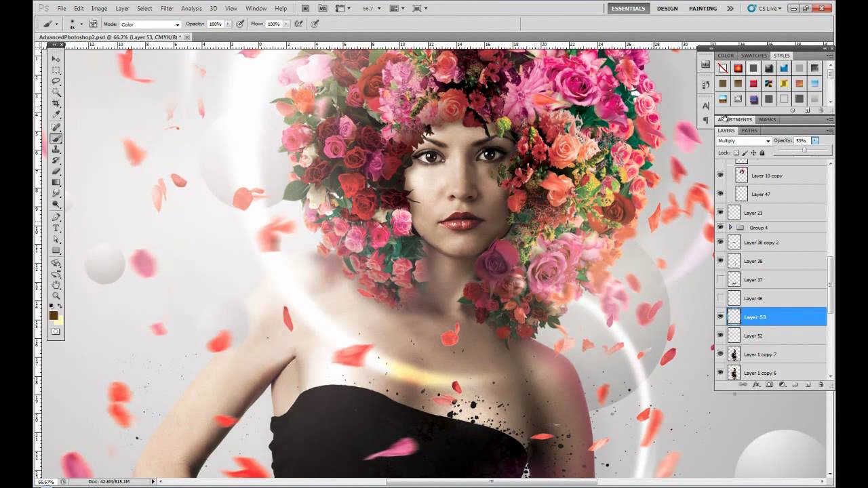Switch to the Swatches tab

(x=753, y=56)
